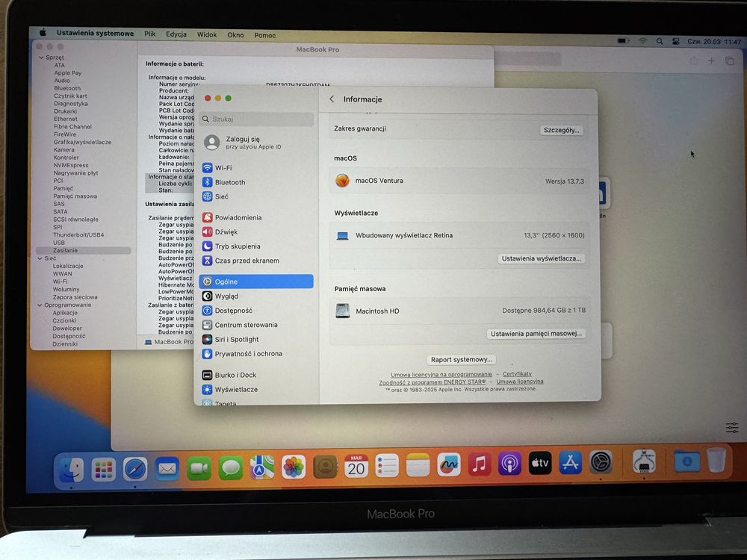Open Zgodność z programem ENERGY STAR link
This screenshot has height=560, width=747.
tap(433, 382)
